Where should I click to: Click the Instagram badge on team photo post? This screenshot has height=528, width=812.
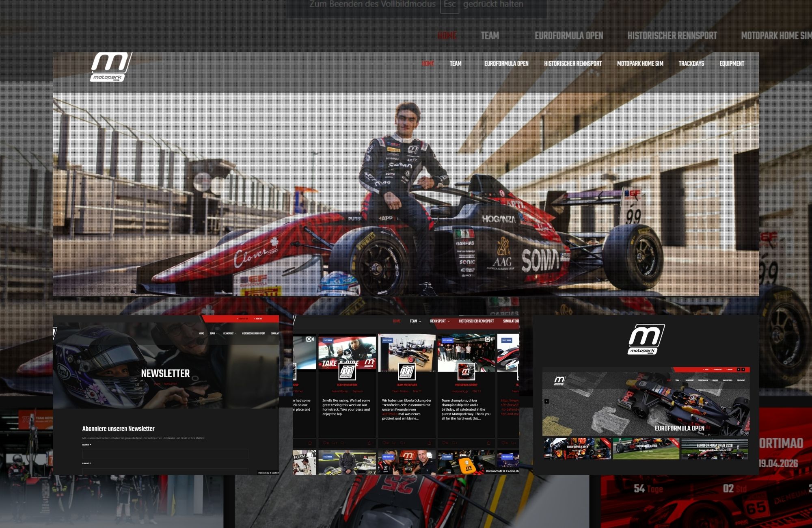(x=447, y=340)
